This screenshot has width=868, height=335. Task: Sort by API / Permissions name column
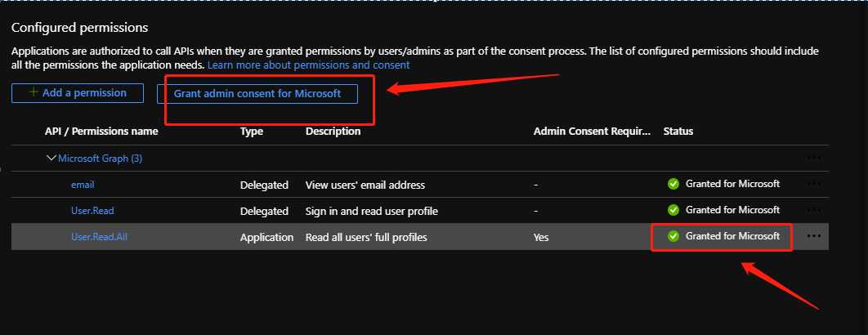(101, 132)
